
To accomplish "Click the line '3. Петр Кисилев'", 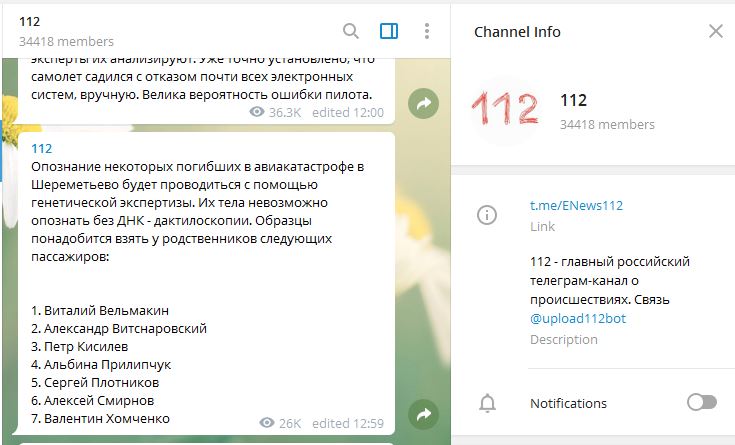I will 80,347.
